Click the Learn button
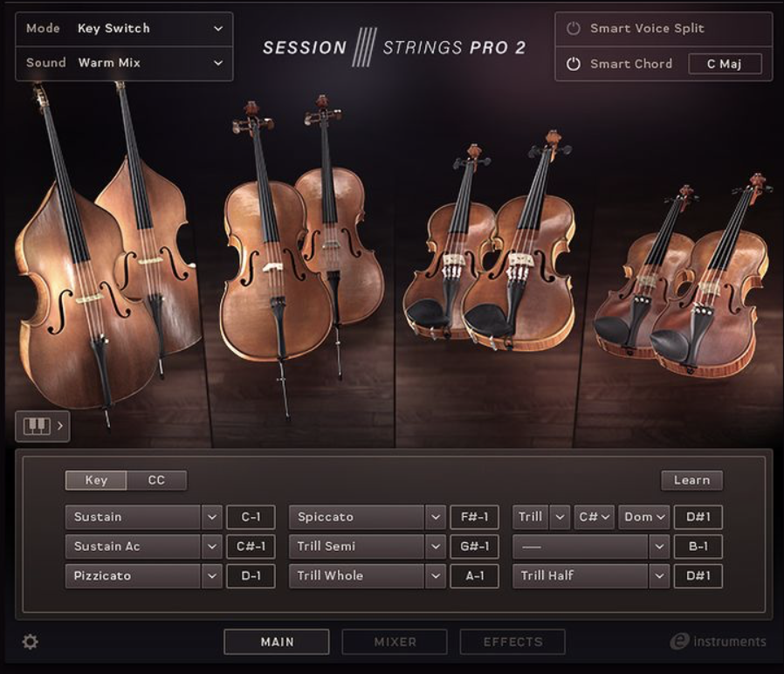This screenshot has height=674, width=784. pyautogui.click(x=691, y=479)
